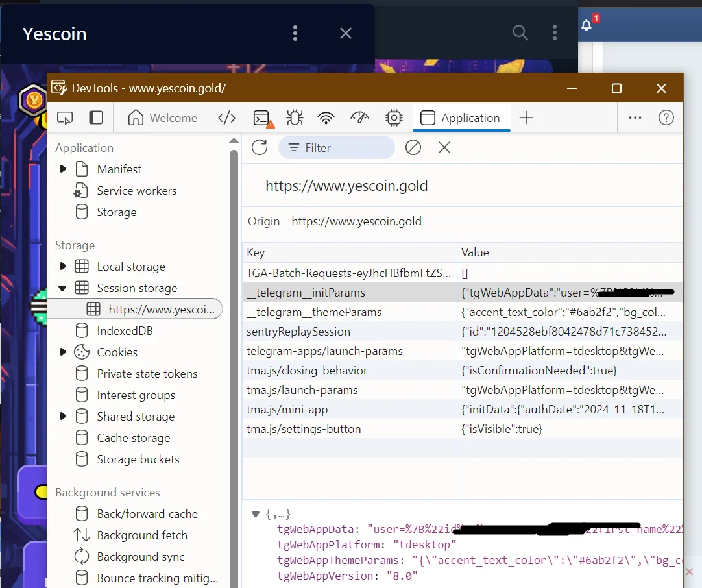Image resolution: width=702 pixels, height=588 pixels.
Task: Expand the Local storage node
Action: pyautogui.click(x=63, y=267)
